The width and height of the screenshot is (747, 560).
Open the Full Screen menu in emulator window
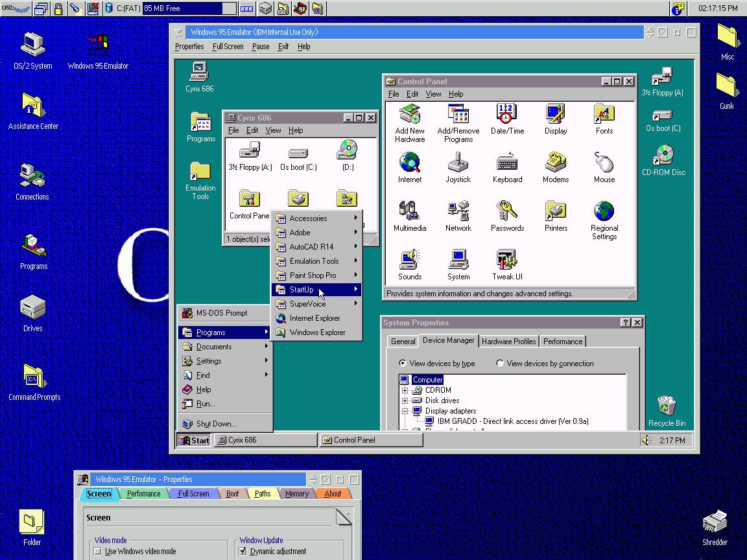228,46
